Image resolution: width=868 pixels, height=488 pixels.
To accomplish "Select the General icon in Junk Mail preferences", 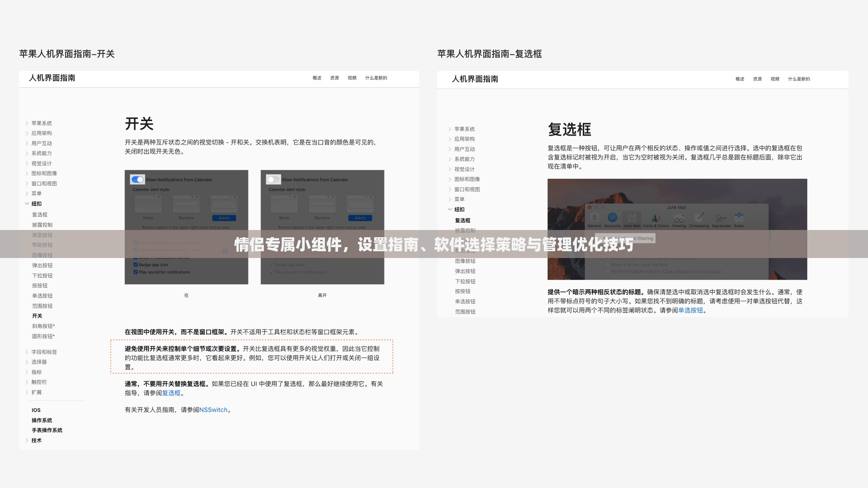I will [x=595, y=218].
